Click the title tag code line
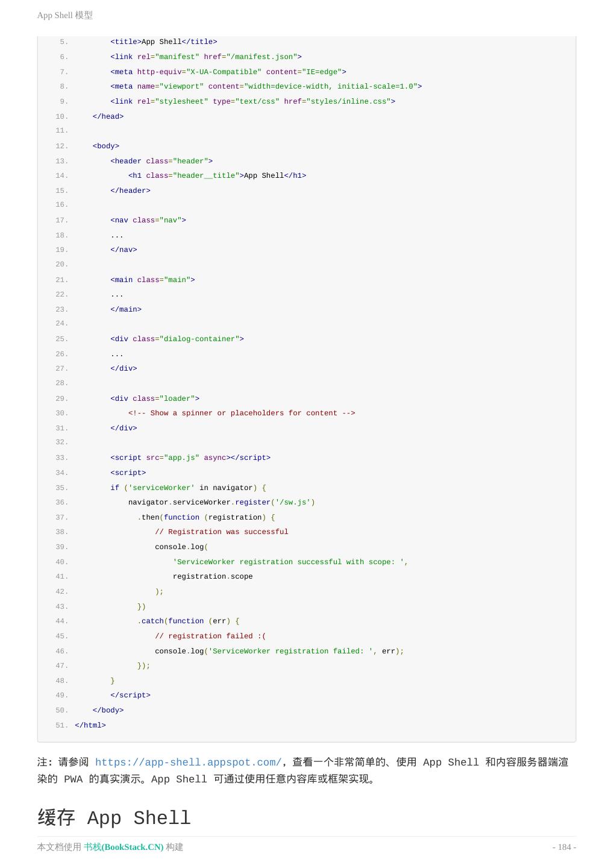614x868 pixels. [x=163, y=42]
